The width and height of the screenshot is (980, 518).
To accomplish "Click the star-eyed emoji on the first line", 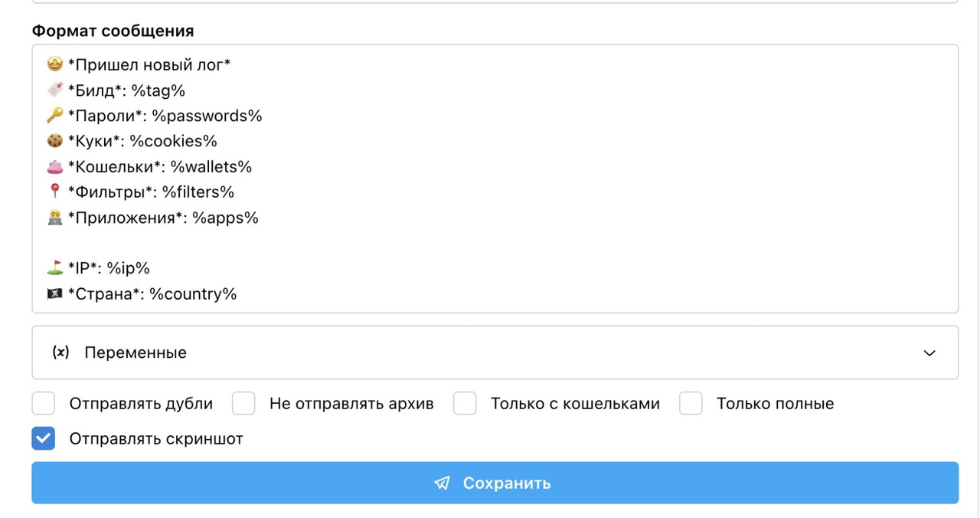I will 54,65.
